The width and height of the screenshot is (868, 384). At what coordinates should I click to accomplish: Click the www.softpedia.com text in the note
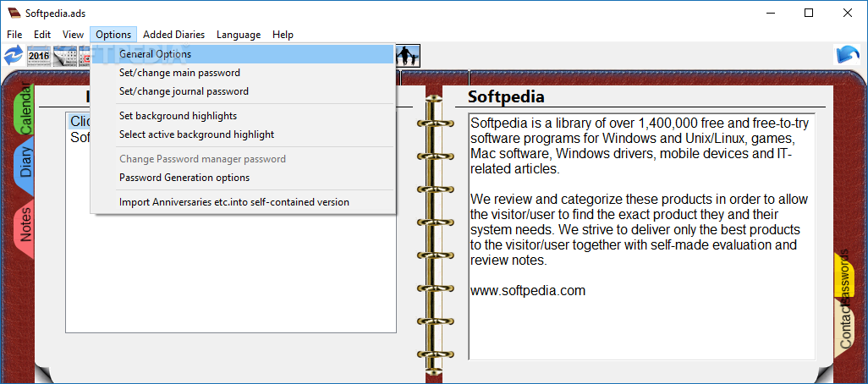(x=528, y=290)
